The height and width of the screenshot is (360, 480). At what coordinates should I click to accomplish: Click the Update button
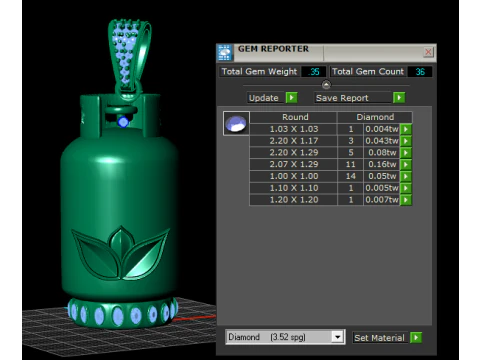tap(265, 98)
